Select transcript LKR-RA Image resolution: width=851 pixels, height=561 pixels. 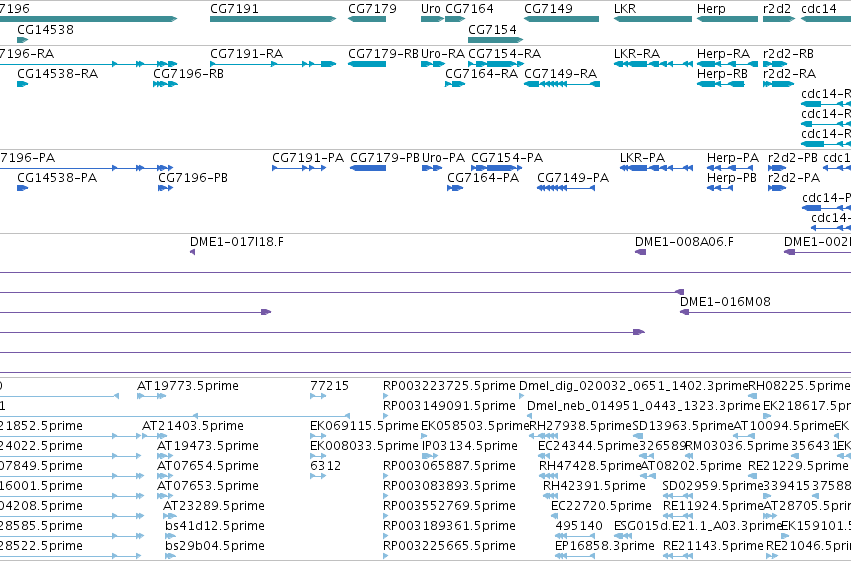click(653, 64)
